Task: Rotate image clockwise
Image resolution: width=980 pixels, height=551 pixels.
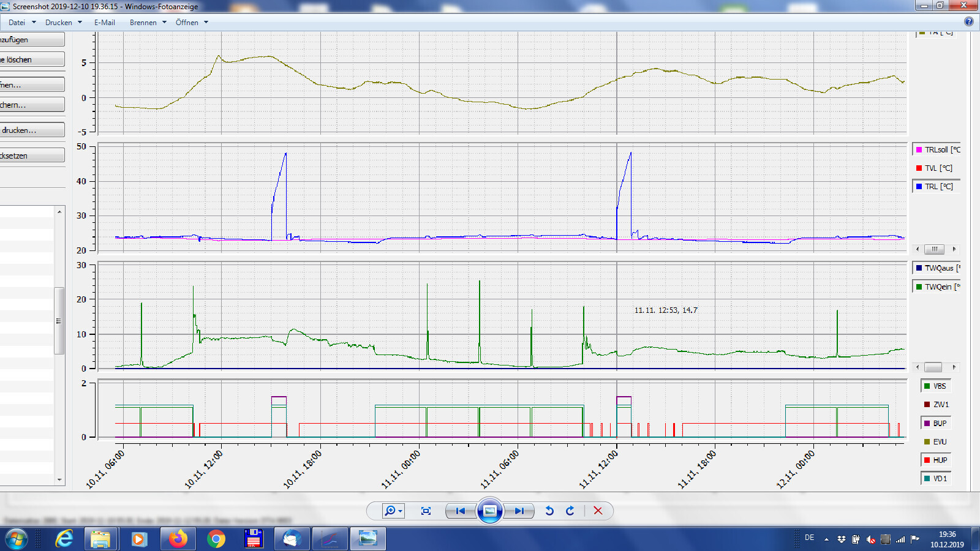Action: (570, 511)
